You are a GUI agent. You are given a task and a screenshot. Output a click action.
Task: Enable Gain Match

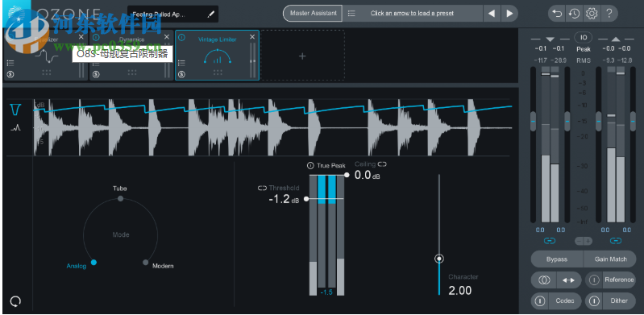[611, 259]
